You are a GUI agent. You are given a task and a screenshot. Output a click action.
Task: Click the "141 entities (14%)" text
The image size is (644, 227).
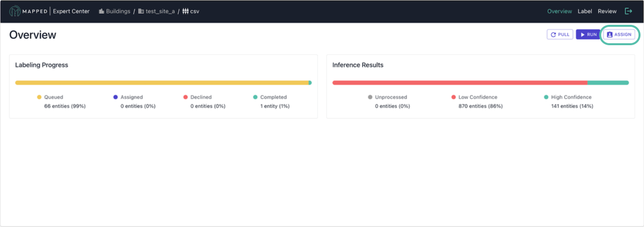pos(572,106)
